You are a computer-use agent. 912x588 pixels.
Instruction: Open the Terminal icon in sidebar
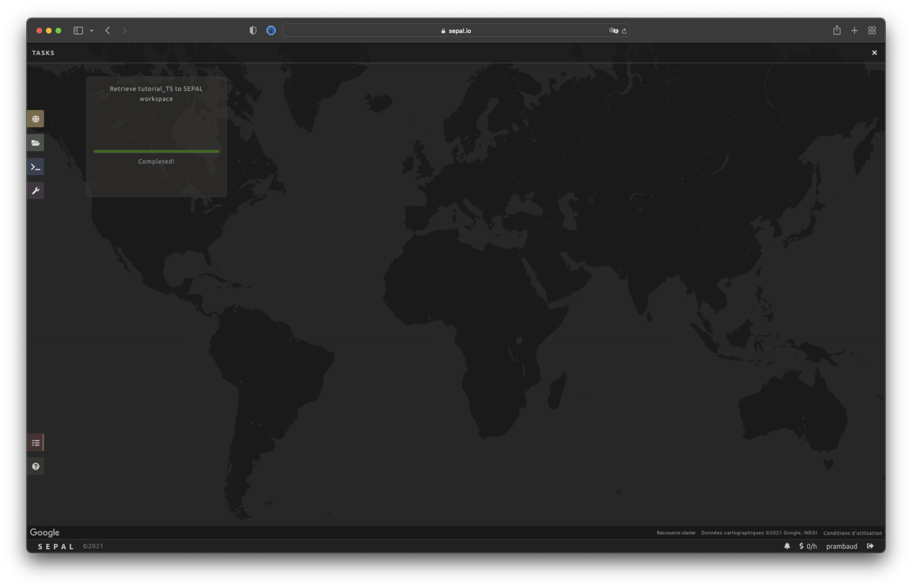tap(35, 167)
